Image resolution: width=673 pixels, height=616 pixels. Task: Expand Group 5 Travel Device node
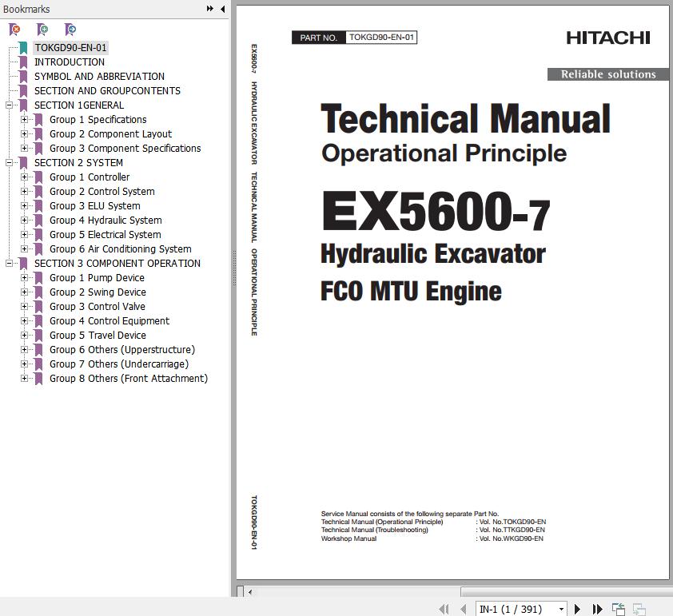tap(25, 335)
